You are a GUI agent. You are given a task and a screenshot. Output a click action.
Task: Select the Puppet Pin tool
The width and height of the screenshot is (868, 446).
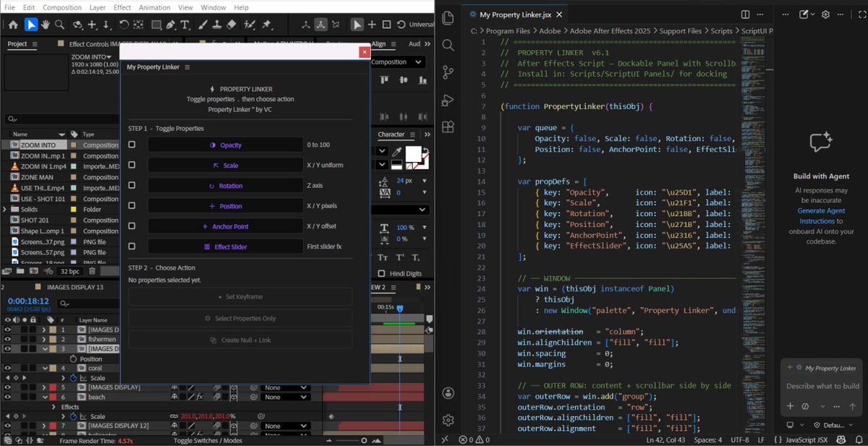[x=267, y=25]
